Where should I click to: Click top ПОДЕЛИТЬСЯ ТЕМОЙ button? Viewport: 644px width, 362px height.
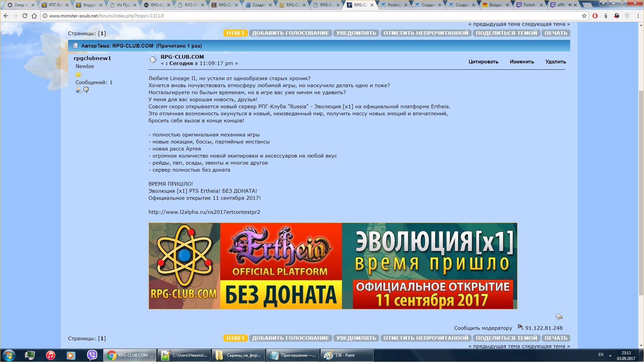(506, 33)
